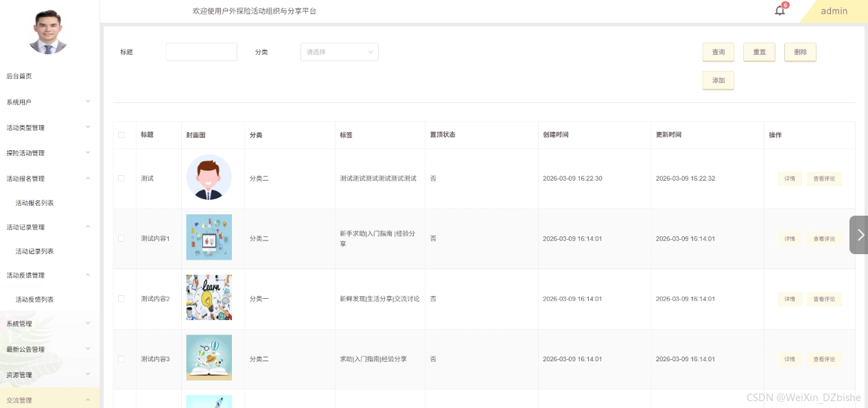Open the notification bell icon

click(x=779, y=10)
